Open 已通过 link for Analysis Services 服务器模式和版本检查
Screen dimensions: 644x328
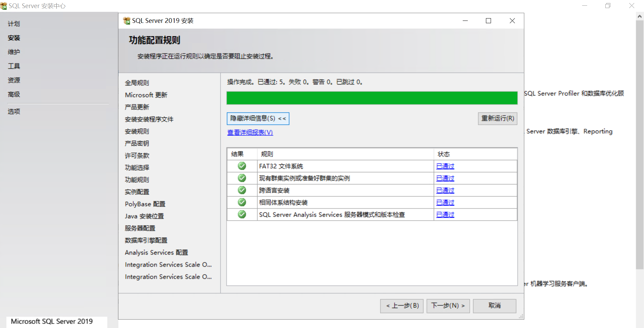pos(445,215)
